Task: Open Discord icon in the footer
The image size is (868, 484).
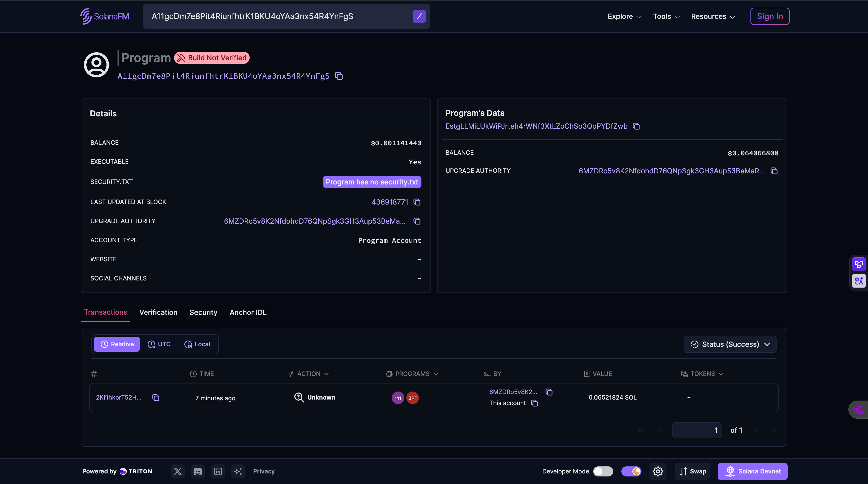Action: click(198, 471)
